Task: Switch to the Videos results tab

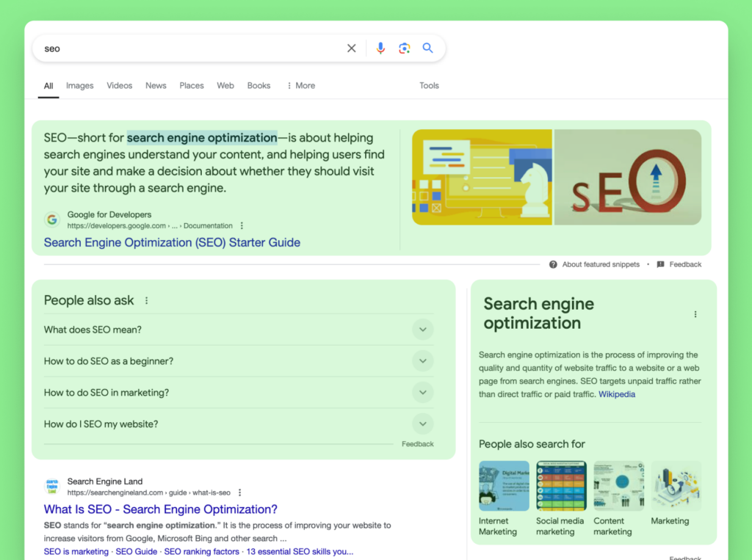Action: (119, 85)
